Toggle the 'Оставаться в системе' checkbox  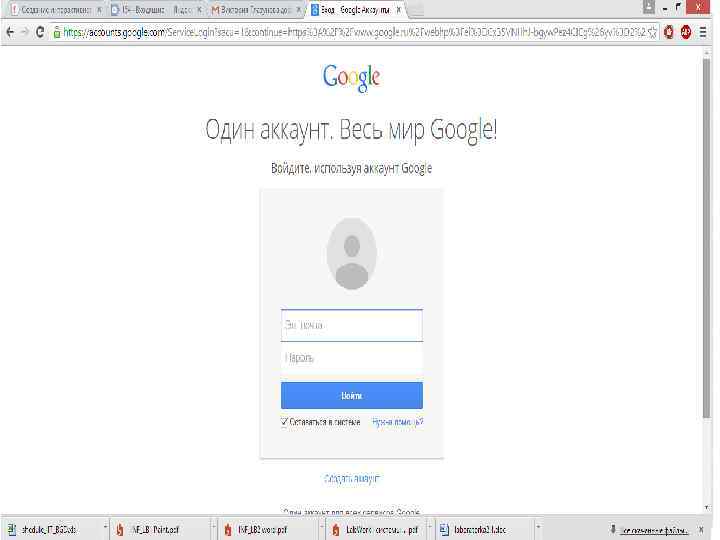(284, 422)
